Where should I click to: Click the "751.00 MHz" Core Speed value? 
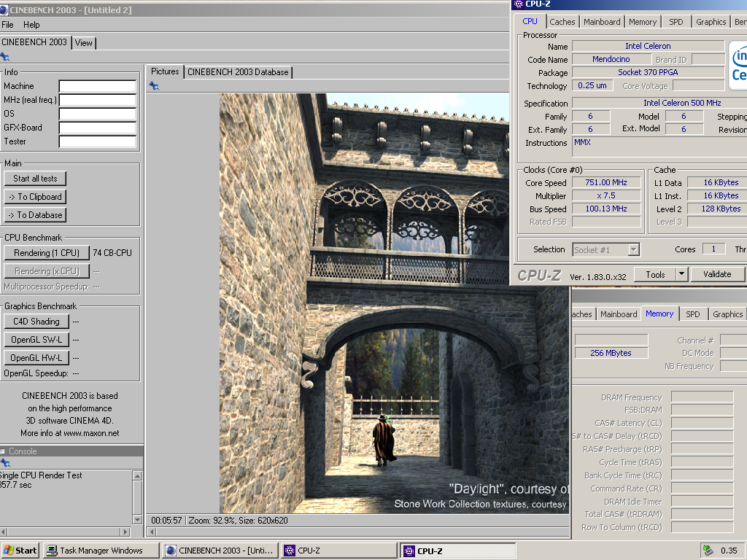click(x=606, y=182)
